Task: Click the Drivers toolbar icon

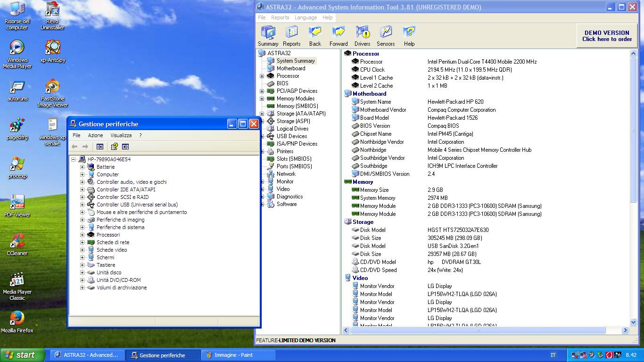Action: point(362,36)
